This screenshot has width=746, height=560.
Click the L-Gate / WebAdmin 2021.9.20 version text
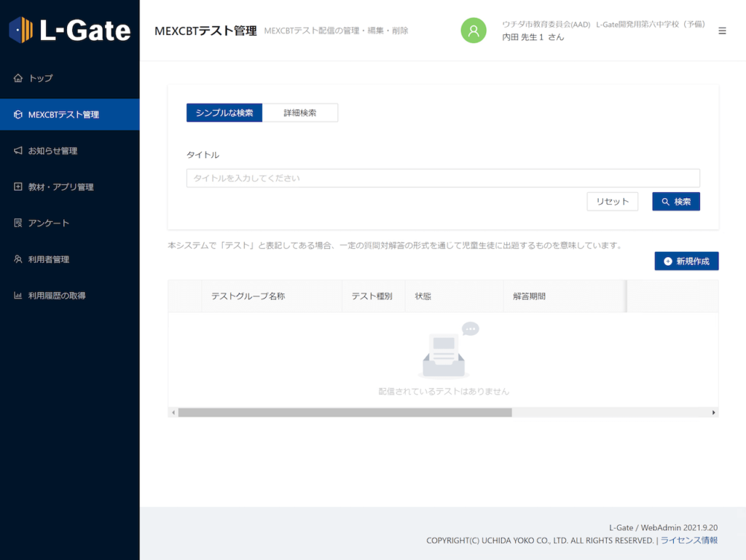pos(663,528)
